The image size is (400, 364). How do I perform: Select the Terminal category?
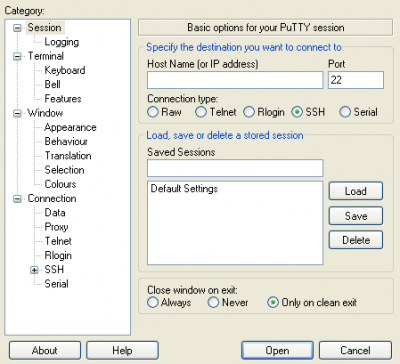46,56
